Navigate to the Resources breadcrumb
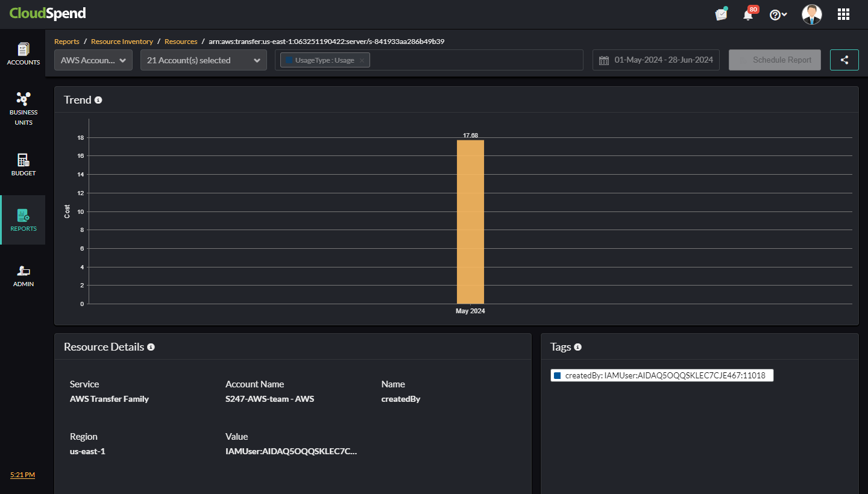The image size is (868, 494). [x=181, y=41]
